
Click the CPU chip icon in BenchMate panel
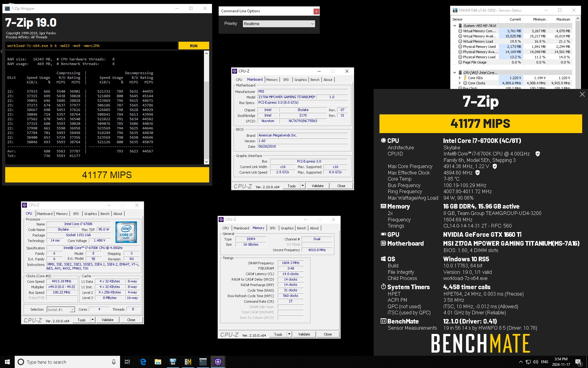[x=383, y=140]
